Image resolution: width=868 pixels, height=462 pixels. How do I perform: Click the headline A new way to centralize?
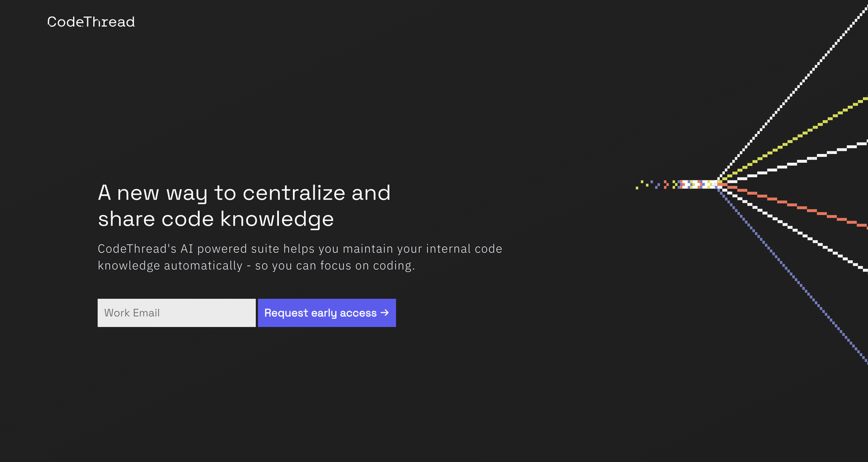pyautogui.click(x=244, y=193)
